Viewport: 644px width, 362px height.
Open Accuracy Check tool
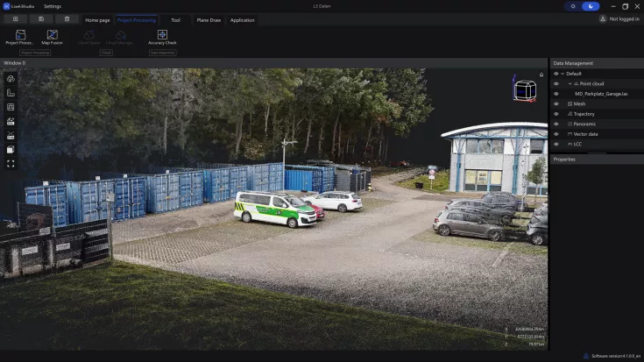(162, 37)
